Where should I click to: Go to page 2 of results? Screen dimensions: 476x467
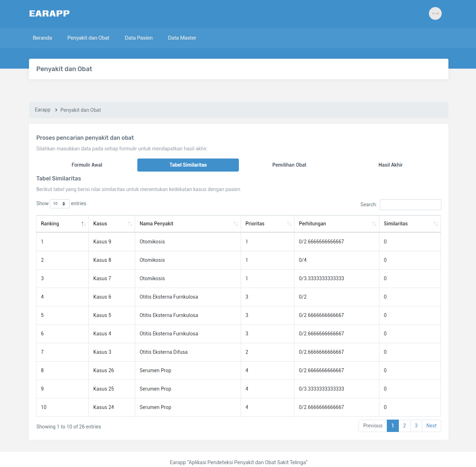404,426
